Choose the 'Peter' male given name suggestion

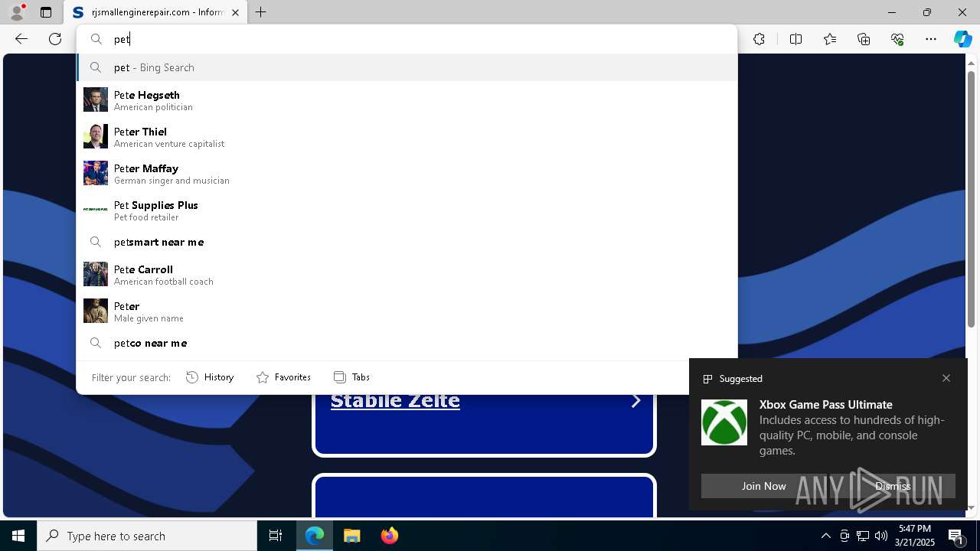pos(407,311)
